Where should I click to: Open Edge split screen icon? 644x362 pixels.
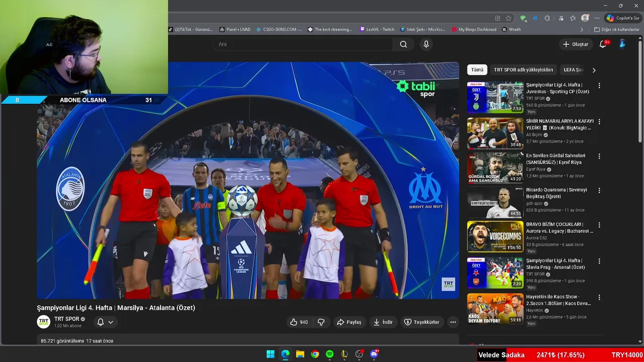pyautogui.click(x=498, y=18)
